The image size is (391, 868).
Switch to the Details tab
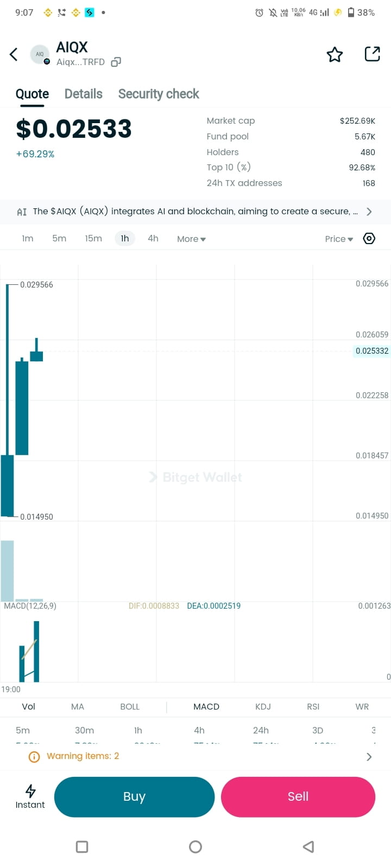(x=83, y=94)
